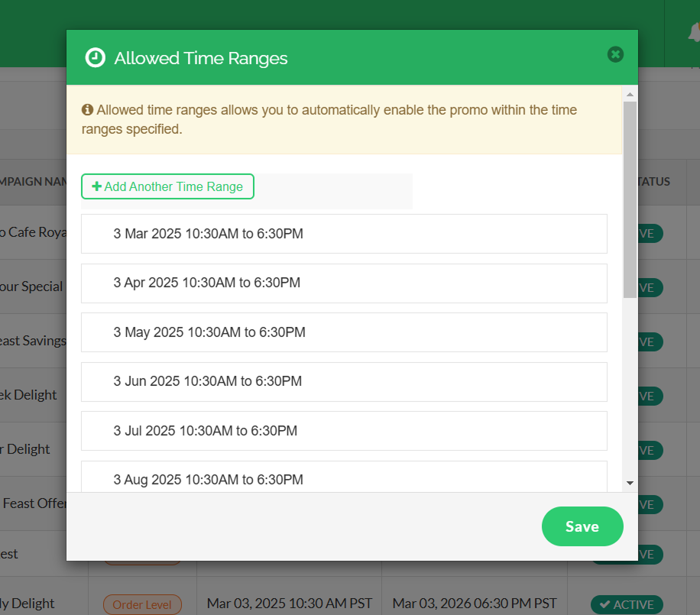Click the dialog scrollbar up arrow
Image resolution: width=700 pixels, height=615 pixels.
[630, 95]
